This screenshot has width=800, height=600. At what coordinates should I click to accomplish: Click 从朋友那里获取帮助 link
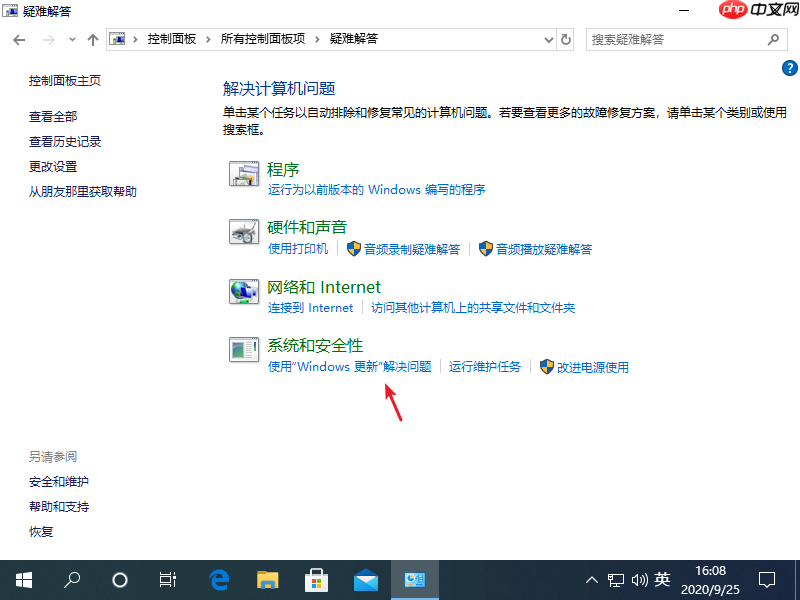[x=83, y=191]
